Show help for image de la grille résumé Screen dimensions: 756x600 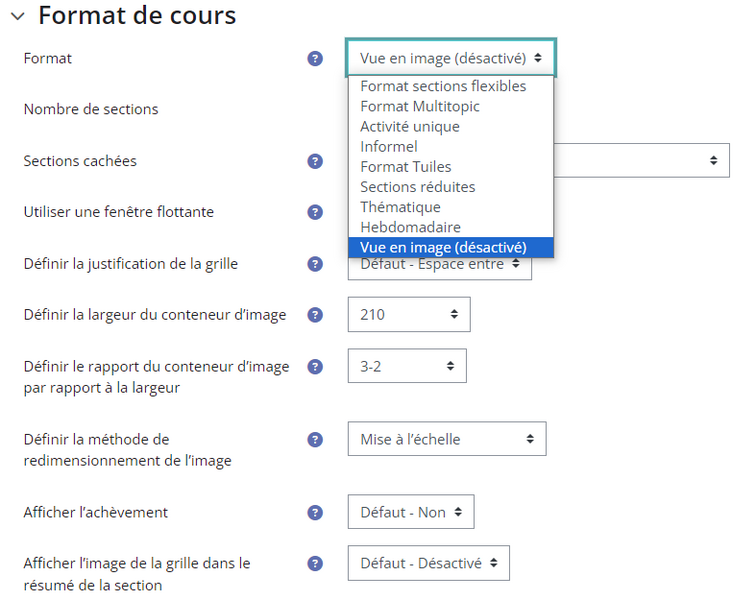pos(315,564)
